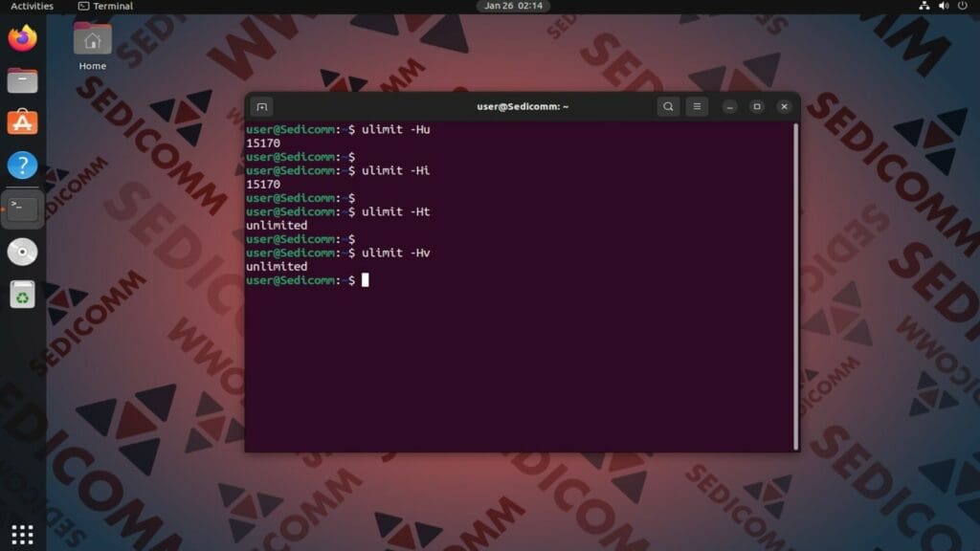Click the terminal title user@Sedicomm: ~
This screenshot has height=551, width=980.
point(523,107)
